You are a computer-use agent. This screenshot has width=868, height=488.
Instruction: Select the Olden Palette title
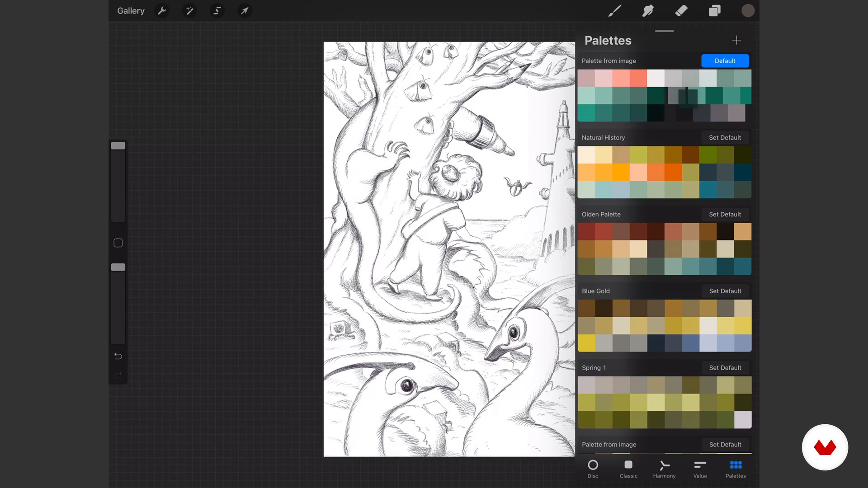coord(601,214)
